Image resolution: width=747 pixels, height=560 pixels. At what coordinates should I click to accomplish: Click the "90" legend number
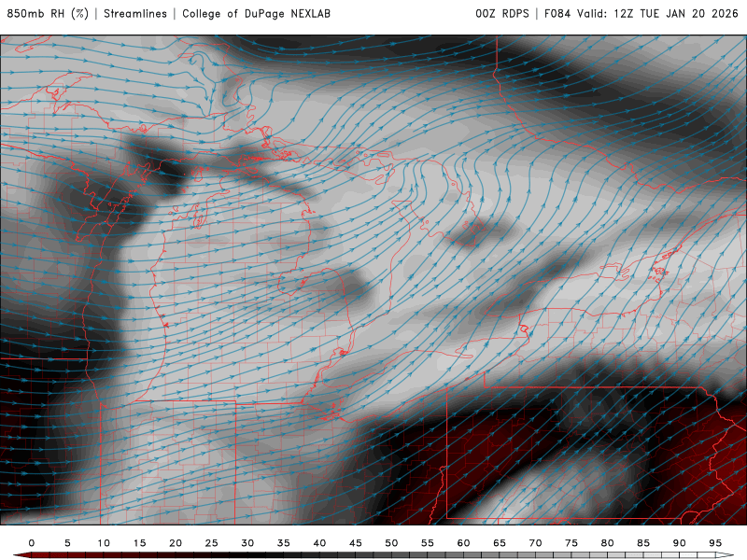coord(680,543)
